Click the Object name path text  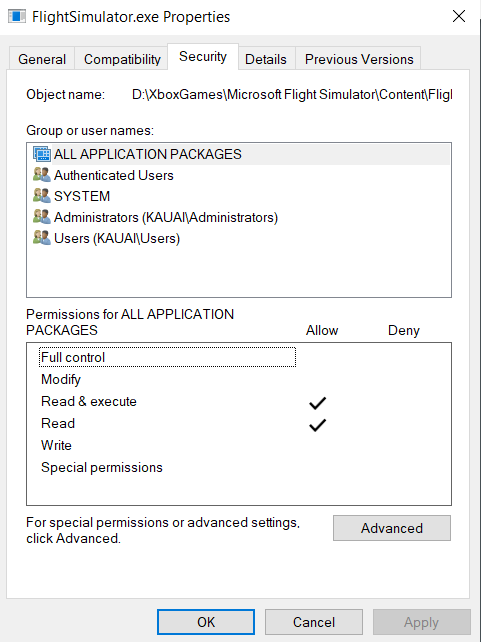click(x=292, y=95)
